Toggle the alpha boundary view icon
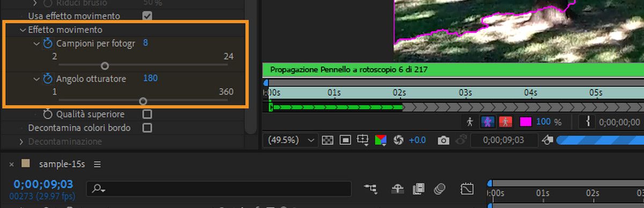The image size is (644, 208). pos(487,122)
